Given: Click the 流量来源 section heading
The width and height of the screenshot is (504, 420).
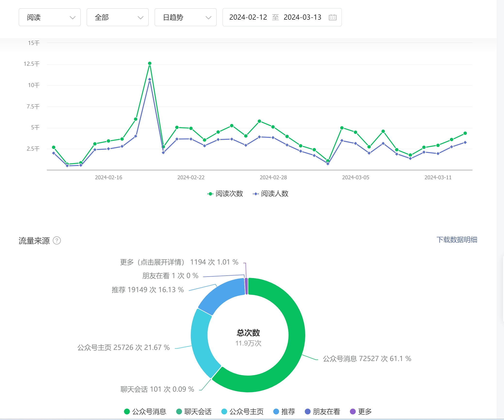Looking at the screenshot, I should coord(34,241).
